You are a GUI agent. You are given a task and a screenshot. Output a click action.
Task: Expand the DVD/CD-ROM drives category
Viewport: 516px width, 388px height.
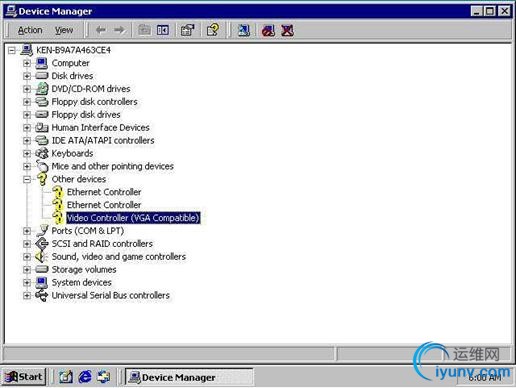[x=27, y=89]
